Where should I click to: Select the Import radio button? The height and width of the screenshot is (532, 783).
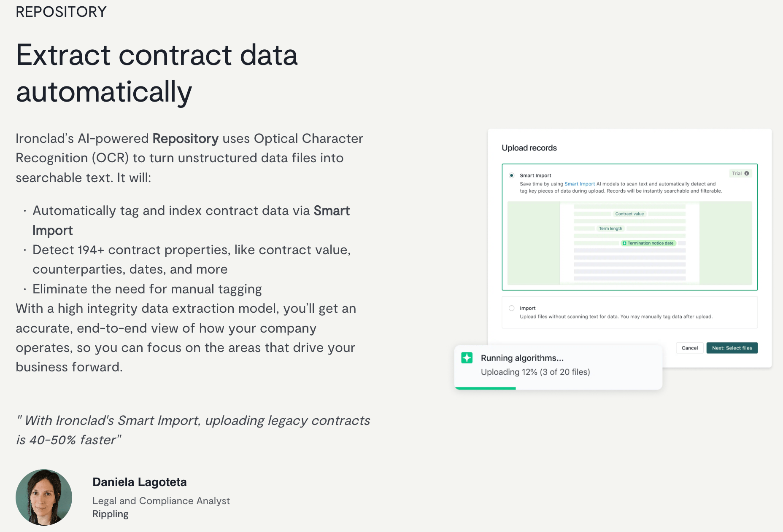(x=511, y=308)
